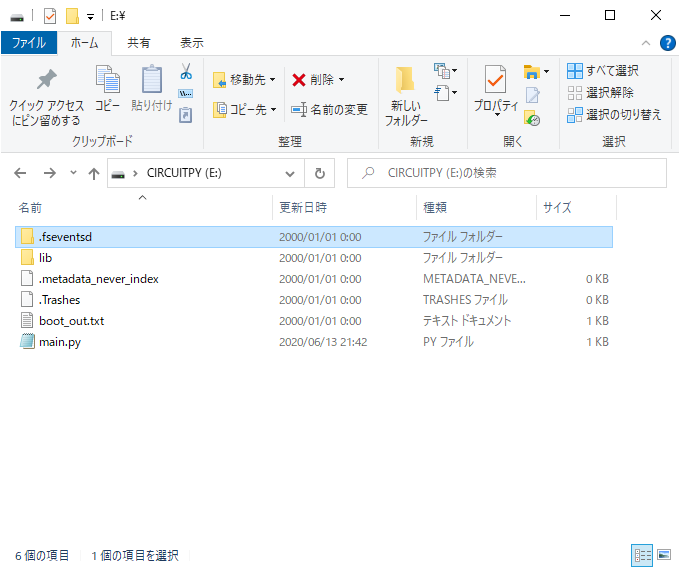Screen dimensions: 680x568
Task: Click the red Delete X icon
Action: [298, 79]
